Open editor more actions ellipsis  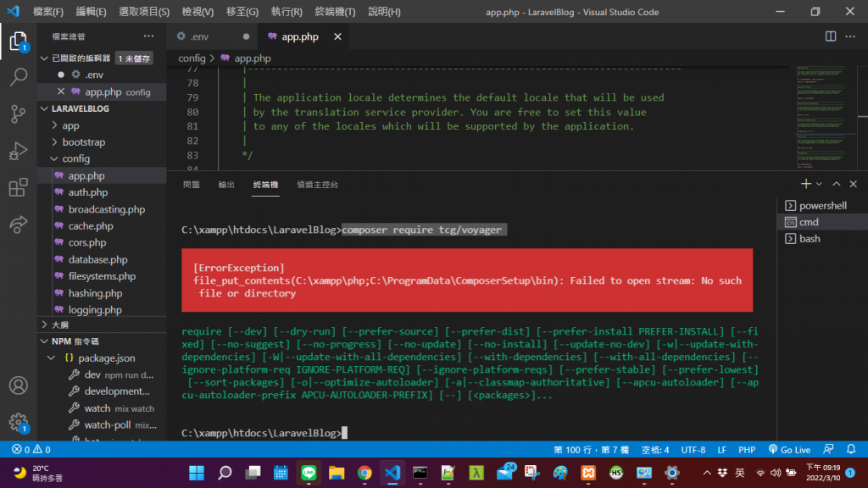coord(850,36)
